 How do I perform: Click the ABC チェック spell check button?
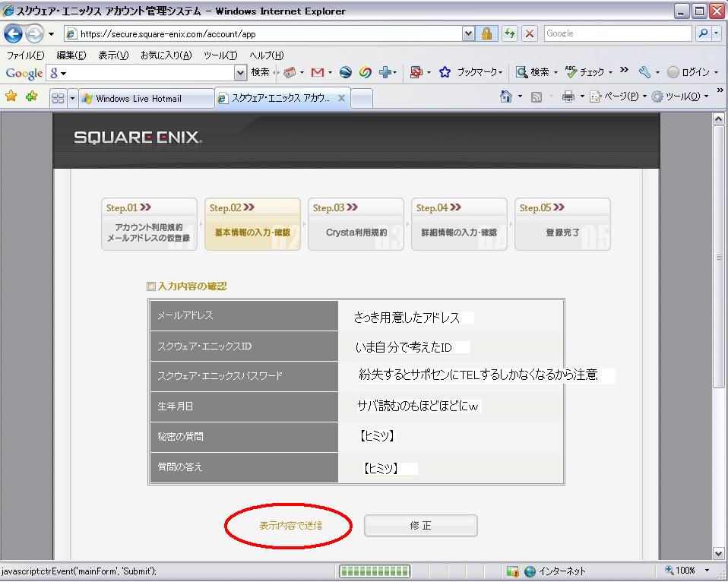tap(585, 72)
